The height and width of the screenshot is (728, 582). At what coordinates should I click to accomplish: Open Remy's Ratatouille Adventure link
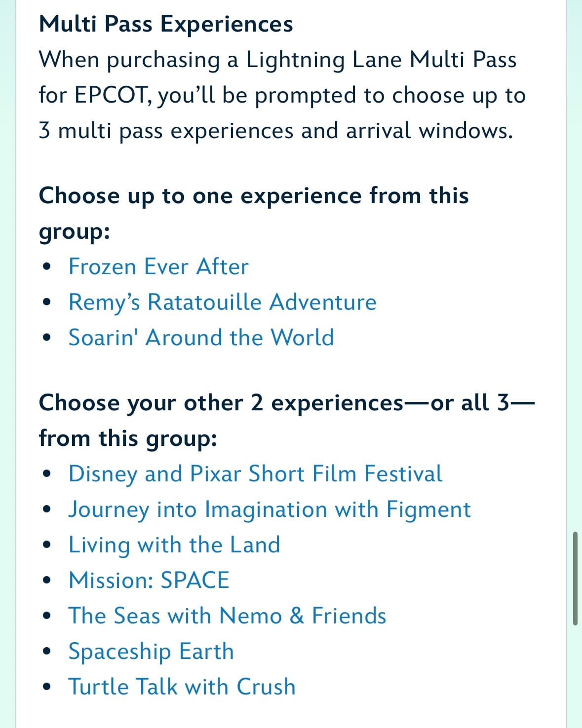point(222,302)
